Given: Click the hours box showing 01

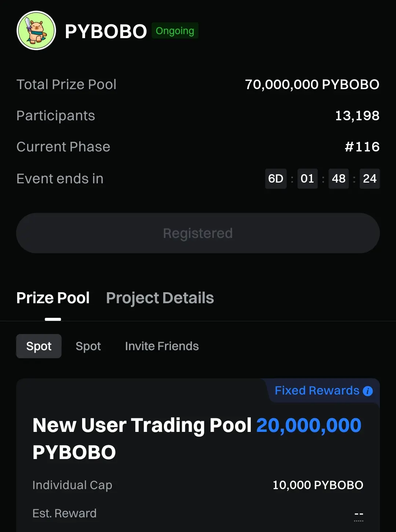Looking at the screenshot, I should (x=307, y=179).
